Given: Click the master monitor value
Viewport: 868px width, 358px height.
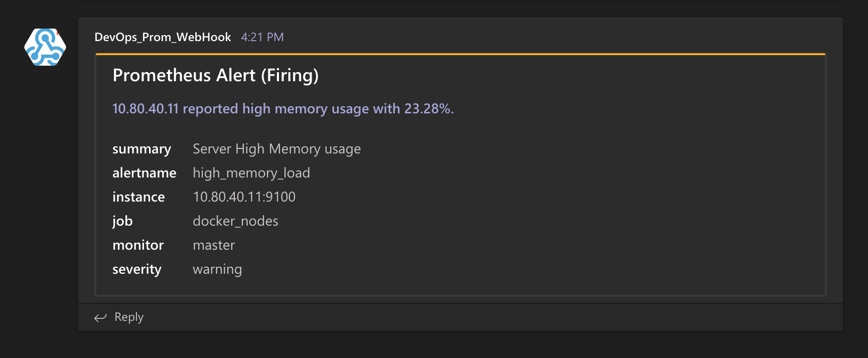Looking at the screenshot, I should 214,245.
